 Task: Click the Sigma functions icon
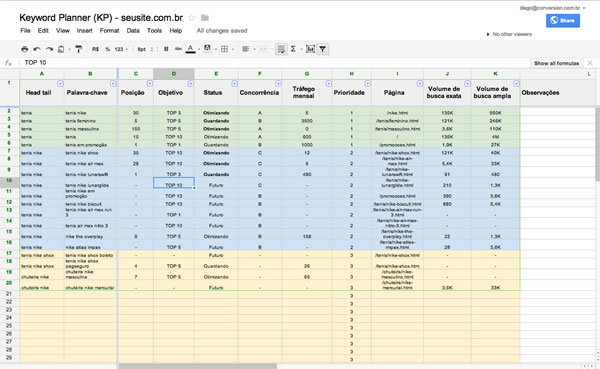[293, 49]
